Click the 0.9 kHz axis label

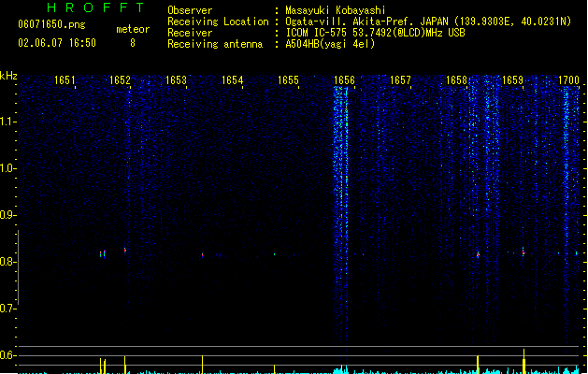[x=7, y=215]
